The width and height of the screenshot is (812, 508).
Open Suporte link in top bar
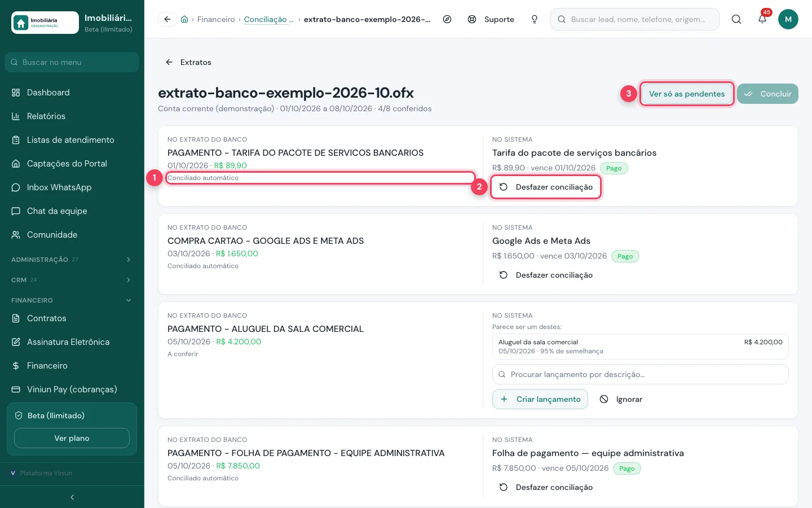(x=491, y=19)
